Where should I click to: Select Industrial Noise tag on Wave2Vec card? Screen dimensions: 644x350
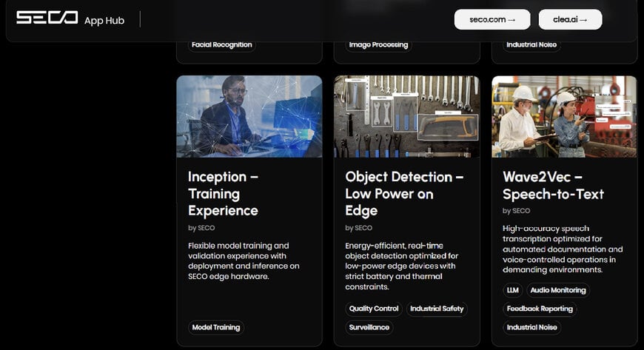(x=532, y=327)
